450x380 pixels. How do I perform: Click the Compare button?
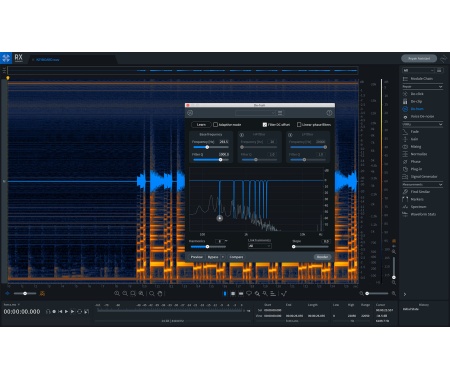coord(236,257)
